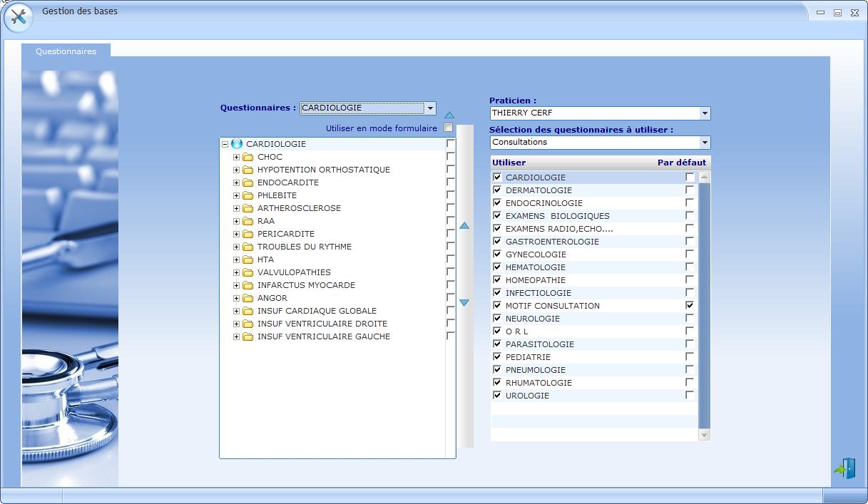Click the 'Par défaut' column header

tap(681, 163)
